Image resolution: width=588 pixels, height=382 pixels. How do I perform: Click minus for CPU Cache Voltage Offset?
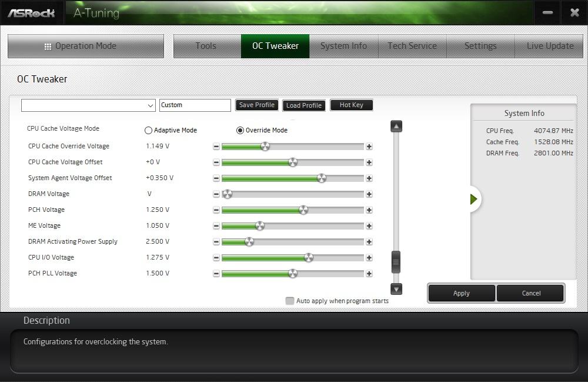click(x=216, y=162)
